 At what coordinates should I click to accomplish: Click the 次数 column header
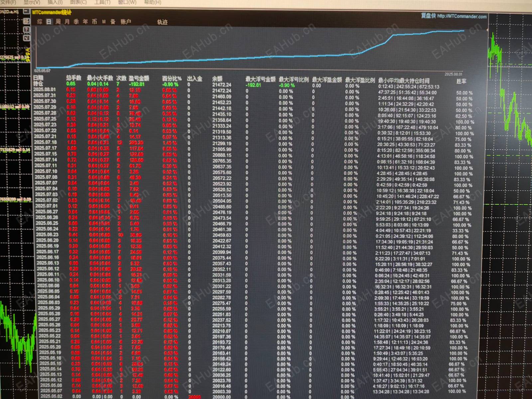(121, 78)
